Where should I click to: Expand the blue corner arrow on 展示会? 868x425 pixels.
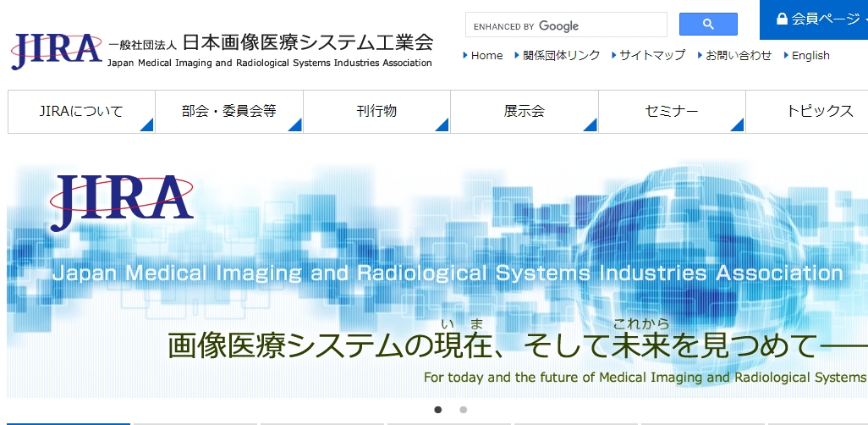coord(591,126)
